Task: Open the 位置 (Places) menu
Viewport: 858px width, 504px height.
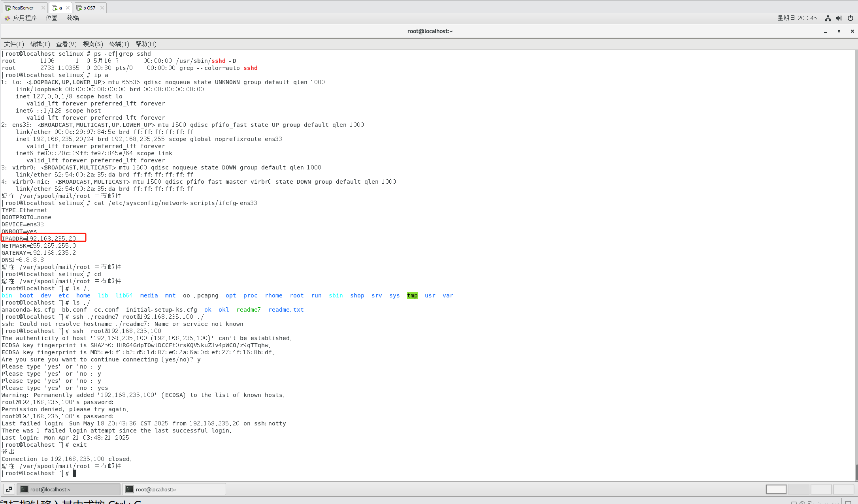Action: pos(51,18)
